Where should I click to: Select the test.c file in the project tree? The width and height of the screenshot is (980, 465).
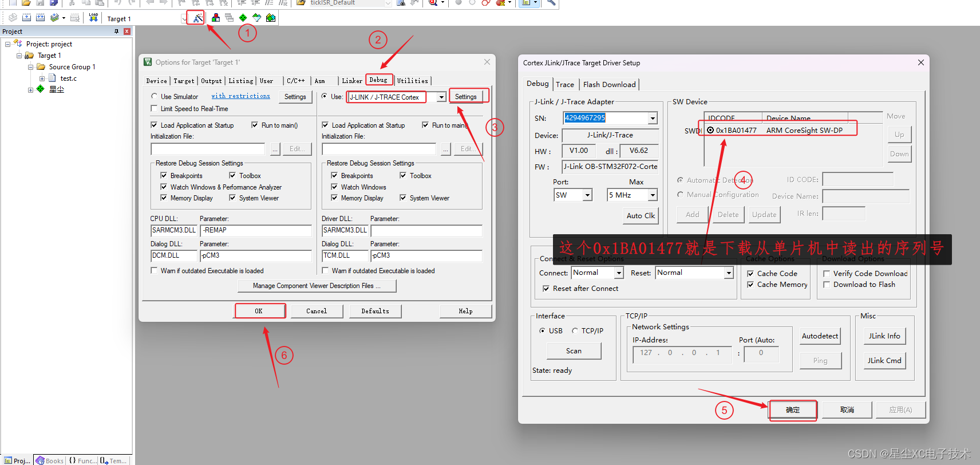pyautogui.click(x=68, y=78)
